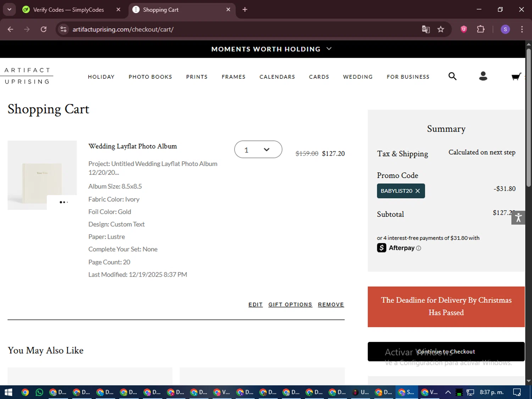
Task: Open the CARDS menu
Action: 319,77
